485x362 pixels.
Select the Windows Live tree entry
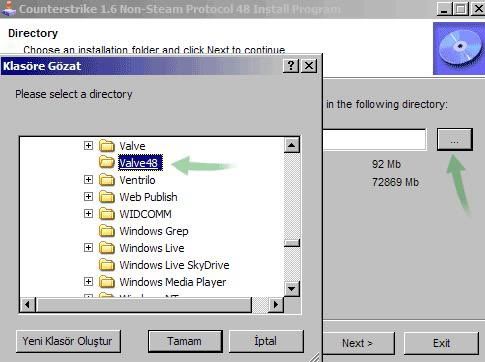(152, 248)
